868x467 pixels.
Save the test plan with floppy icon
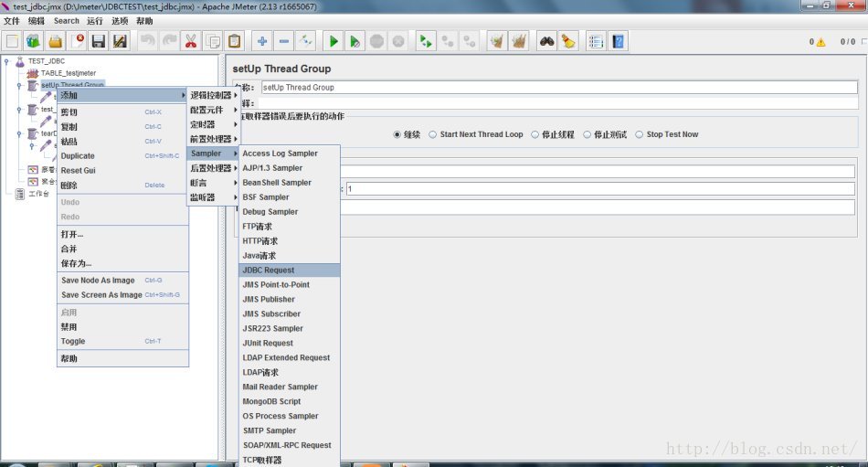point(99,41)
